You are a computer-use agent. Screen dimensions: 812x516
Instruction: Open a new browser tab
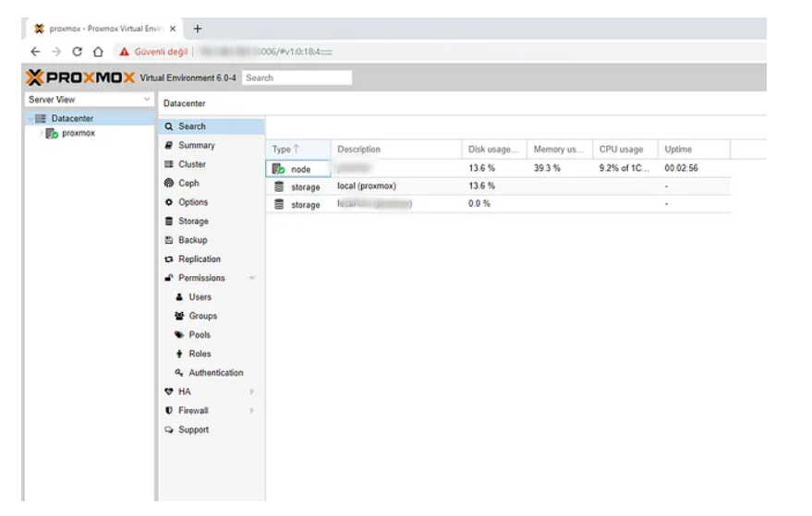[x=198, y=29]
